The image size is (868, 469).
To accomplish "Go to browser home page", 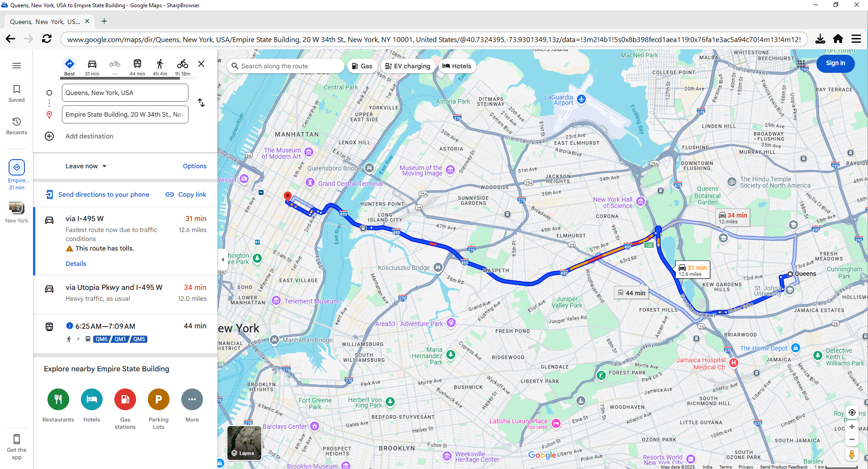I will coord(838,39).
